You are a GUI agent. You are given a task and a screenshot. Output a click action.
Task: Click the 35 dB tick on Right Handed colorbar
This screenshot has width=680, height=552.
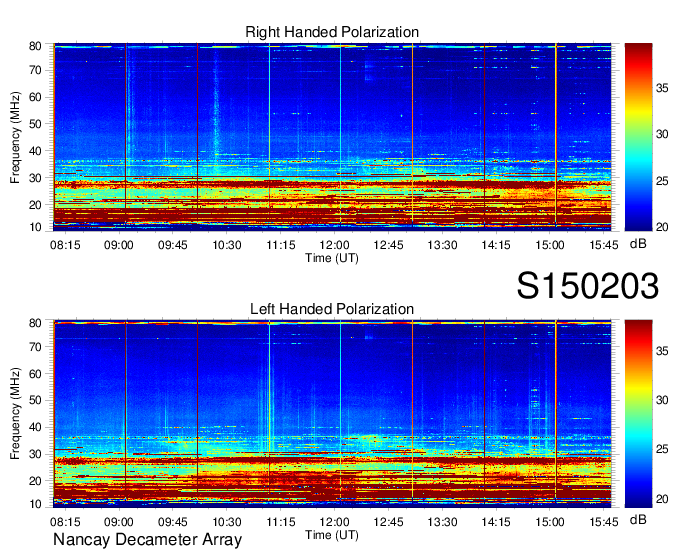point(662,88)
